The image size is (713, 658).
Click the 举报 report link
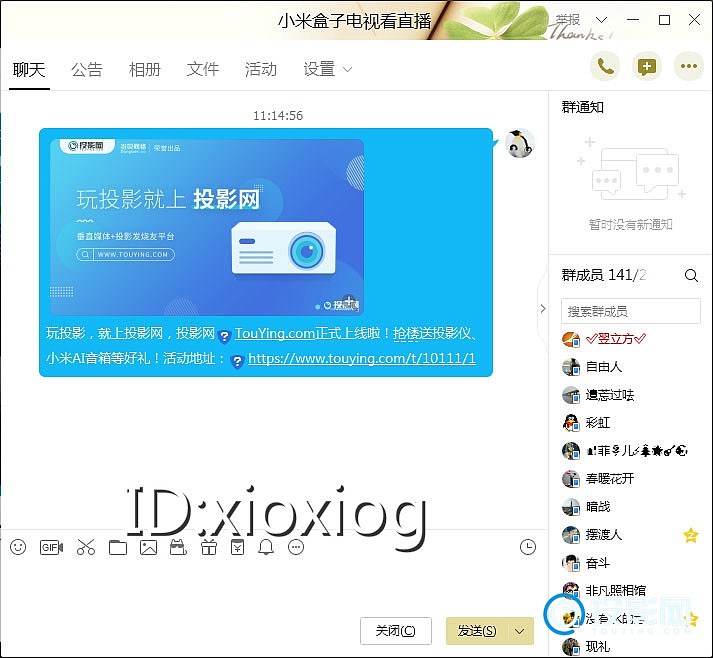coord(568,20)
